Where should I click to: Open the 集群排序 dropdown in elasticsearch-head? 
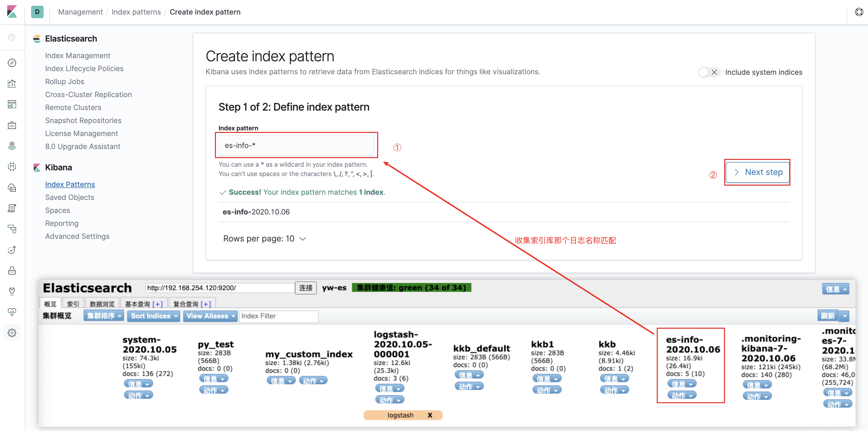pos(104,316)
